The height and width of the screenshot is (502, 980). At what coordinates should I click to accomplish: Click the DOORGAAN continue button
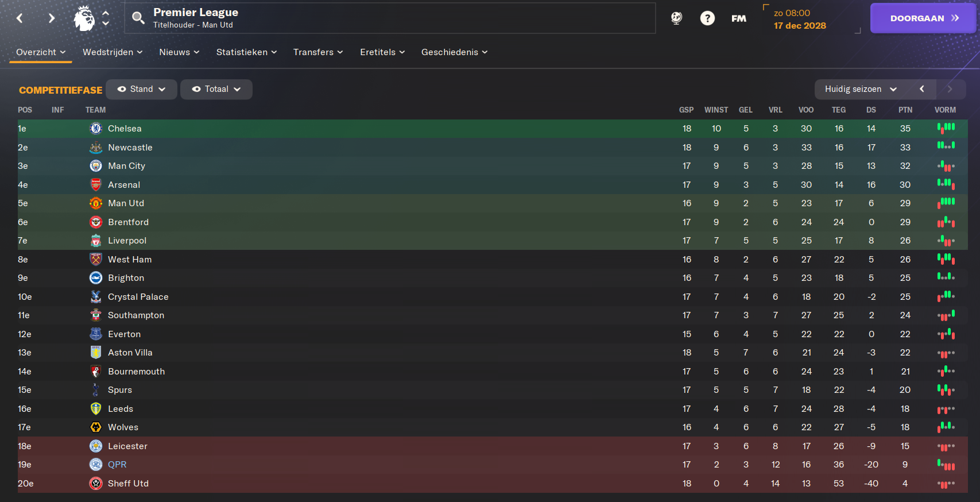point(924,18)
